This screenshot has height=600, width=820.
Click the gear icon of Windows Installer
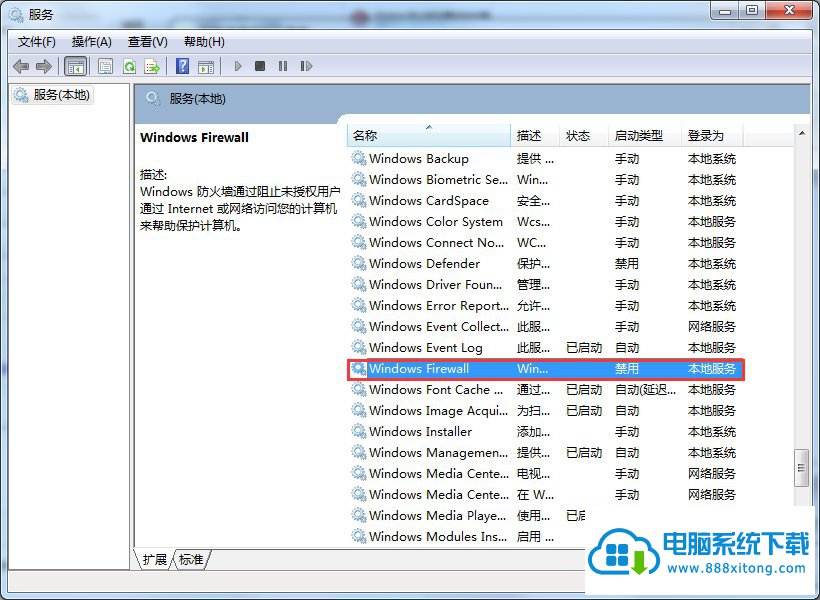coord(359,431)
